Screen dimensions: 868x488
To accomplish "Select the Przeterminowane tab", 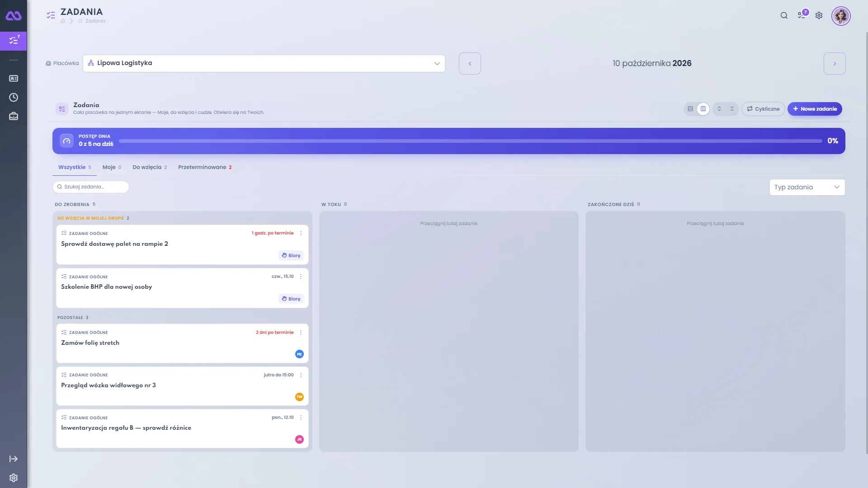I will pyautogui.click(x=205, y=167).
